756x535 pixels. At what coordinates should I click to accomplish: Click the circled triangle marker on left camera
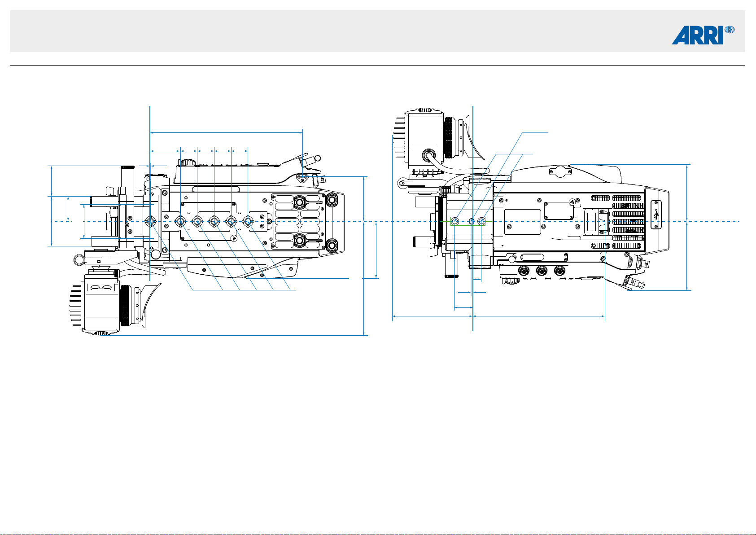tap(234, 238)
